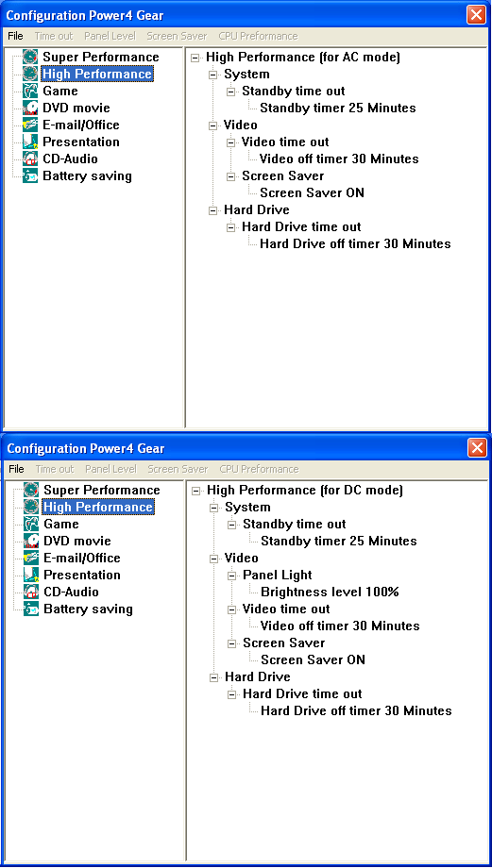Collapse Panel Light node in DC mode tree

click(x=232, y=576)
